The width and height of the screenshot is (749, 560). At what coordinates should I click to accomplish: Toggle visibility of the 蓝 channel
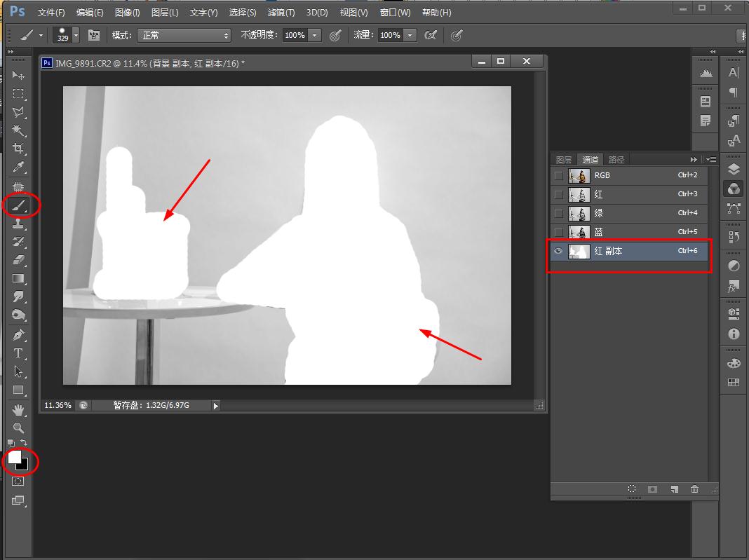tap(559, 232)
